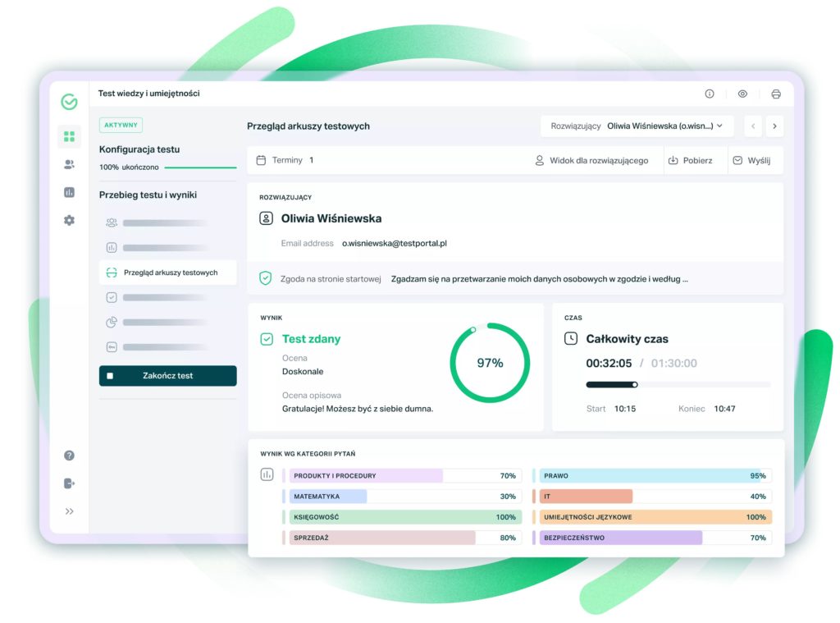The height and width of the screenshot is (623, 840).
Task: Click the Start 10:15 time value
Action: pyautogui.click(x=624, y=409)
